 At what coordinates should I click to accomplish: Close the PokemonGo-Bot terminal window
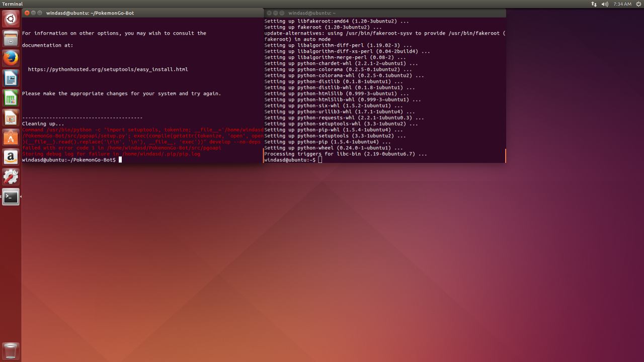point(27,13)
